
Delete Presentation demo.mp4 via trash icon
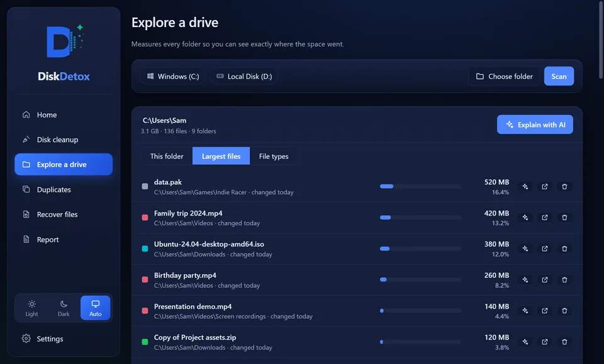pyautogui.click(x=564, y=311)
